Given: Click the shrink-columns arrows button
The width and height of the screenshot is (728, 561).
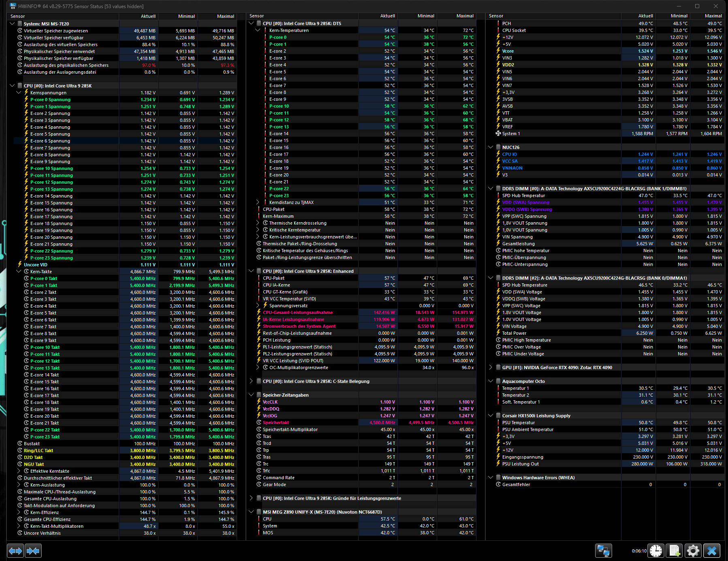Looking at the screenshot, I should pyautogui.click(x=33, y=550).
